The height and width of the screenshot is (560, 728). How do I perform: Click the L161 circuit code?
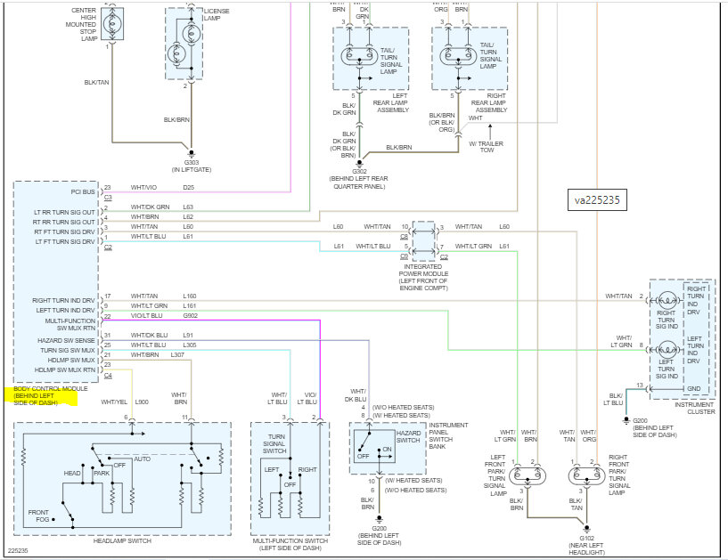[190, 305]
